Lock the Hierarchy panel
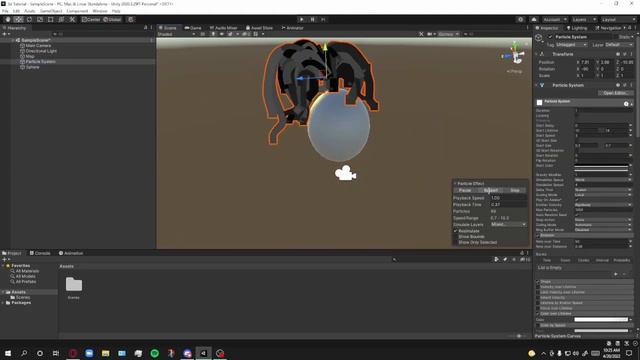This screenshot has width=640, height=360. click(146, 27)
